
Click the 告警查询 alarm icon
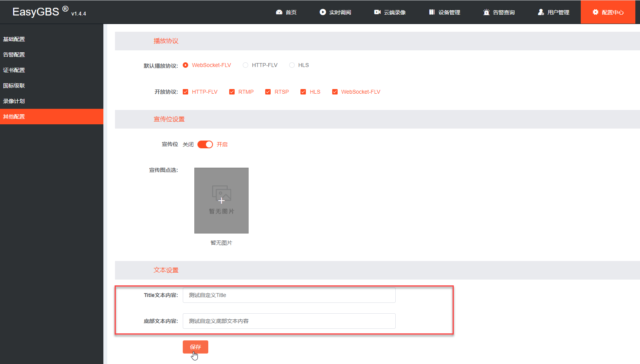[x=486, y=12]
